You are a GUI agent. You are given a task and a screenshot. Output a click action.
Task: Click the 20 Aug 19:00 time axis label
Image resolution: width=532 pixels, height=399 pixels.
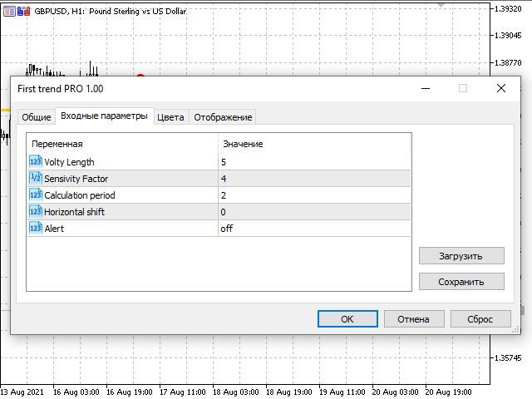[449, 392]
